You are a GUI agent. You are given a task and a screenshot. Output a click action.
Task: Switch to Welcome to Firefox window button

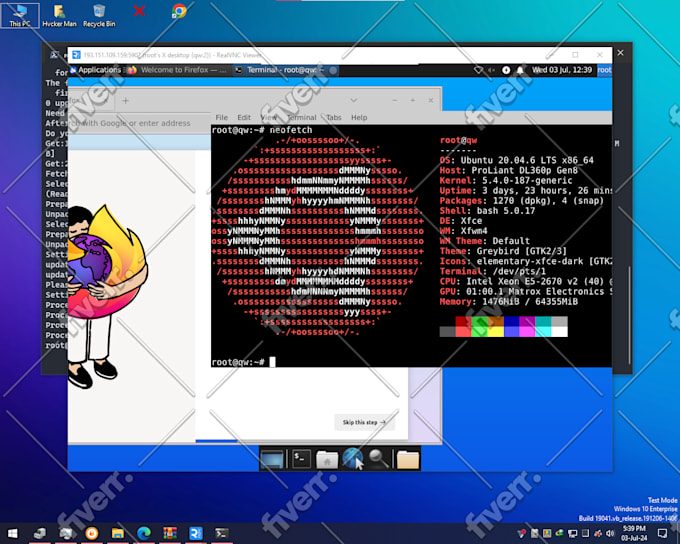point(177,70)
